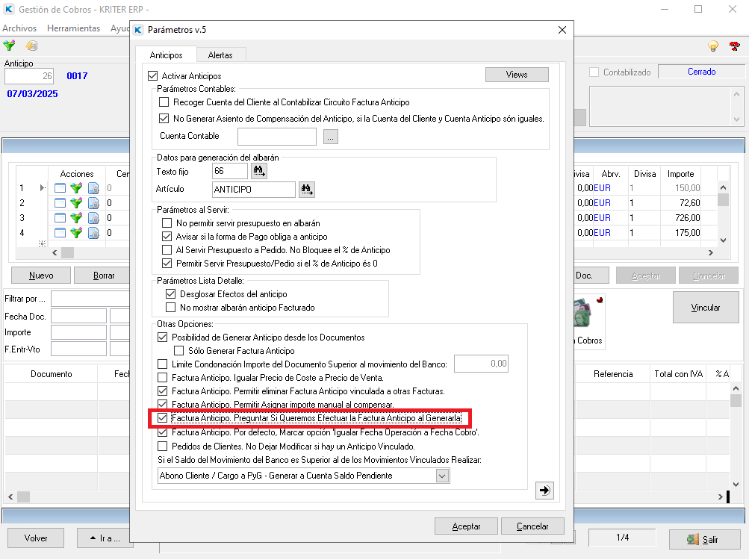Click the lightbulb tips icon
The width and height of the screenshot is (749, 560).
point(713,46)
